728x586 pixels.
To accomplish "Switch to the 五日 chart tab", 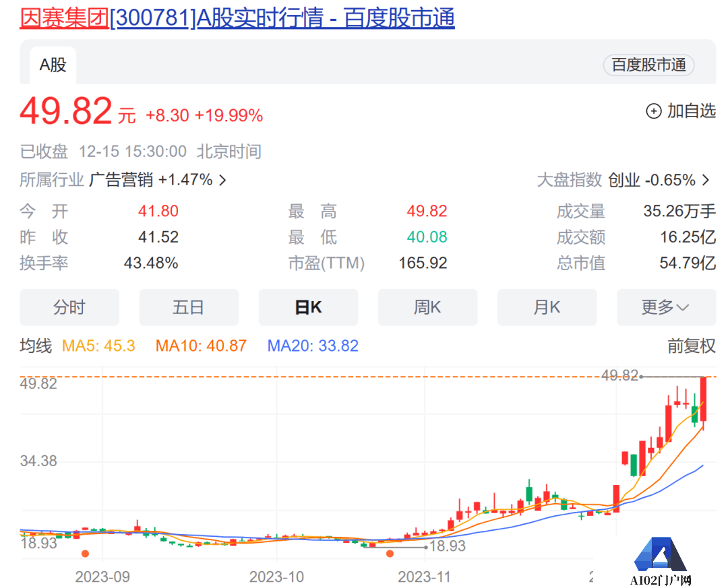I will (x=189, y=307).
